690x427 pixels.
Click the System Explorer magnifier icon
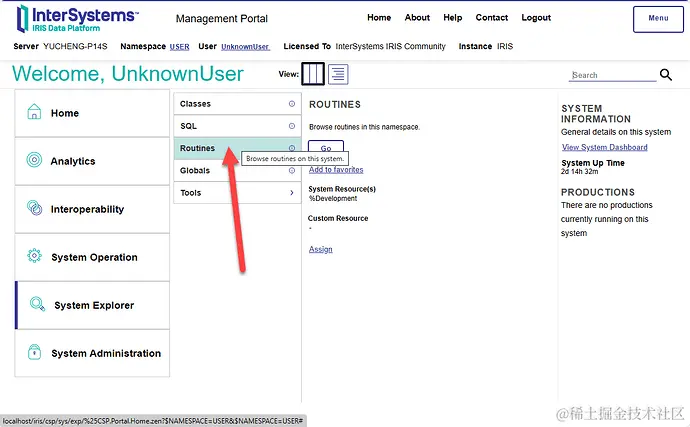click(x=37, y=303)
